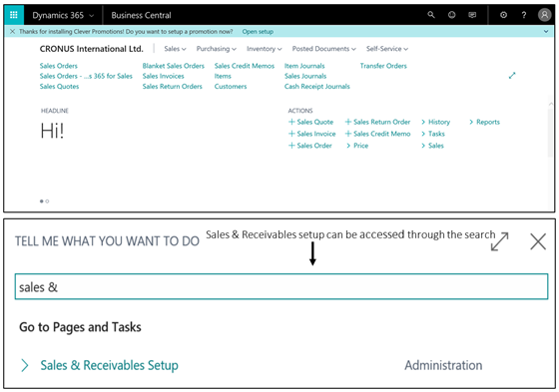Open Items list

[x=223, y=76]
